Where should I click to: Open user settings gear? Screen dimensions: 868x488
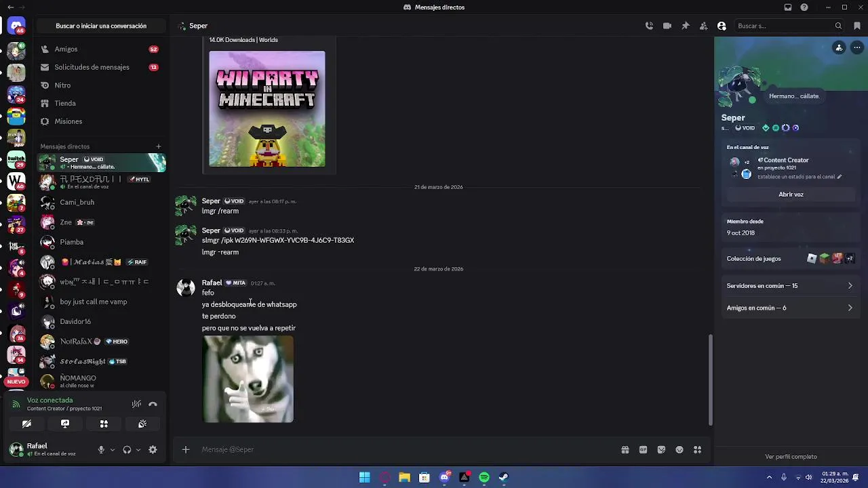pos(153,449)
